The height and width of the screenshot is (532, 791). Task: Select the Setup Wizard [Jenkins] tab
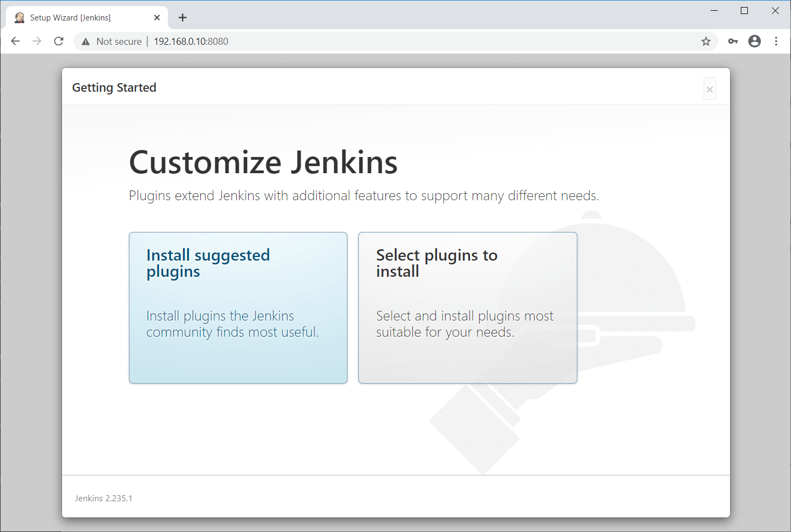click(87, 18)
